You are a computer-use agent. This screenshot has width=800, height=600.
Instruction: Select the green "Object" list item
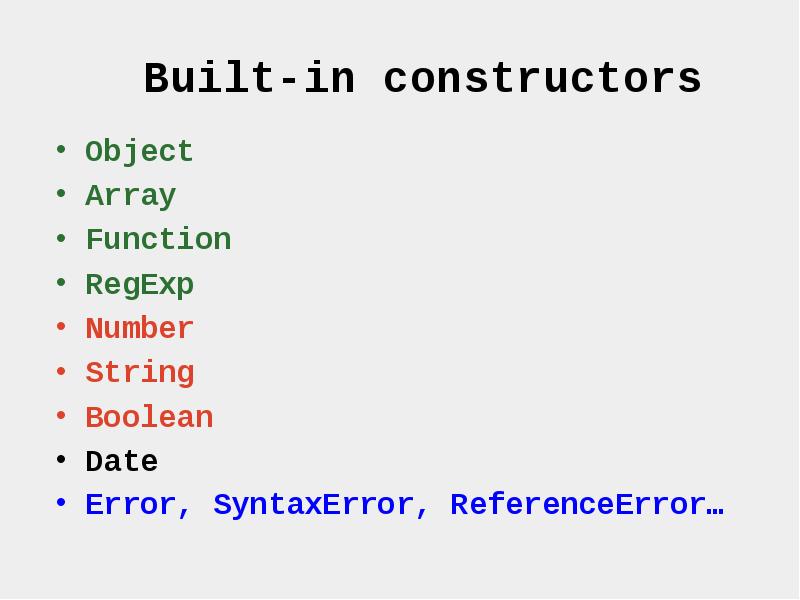139,152
